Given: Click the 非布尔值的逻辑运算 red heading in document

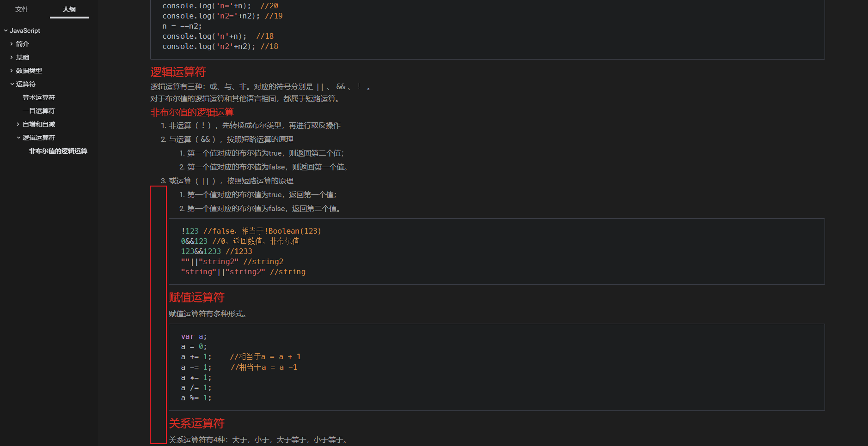Looking at the screenshot, I should click(192, 112).
